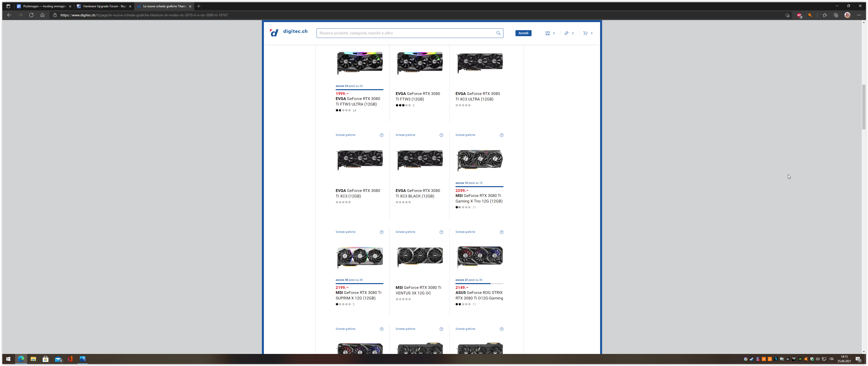Click EVGA FTW3 (12GB) card image
The width and height of the screenshot is (868, 366).
coord(420,63)
